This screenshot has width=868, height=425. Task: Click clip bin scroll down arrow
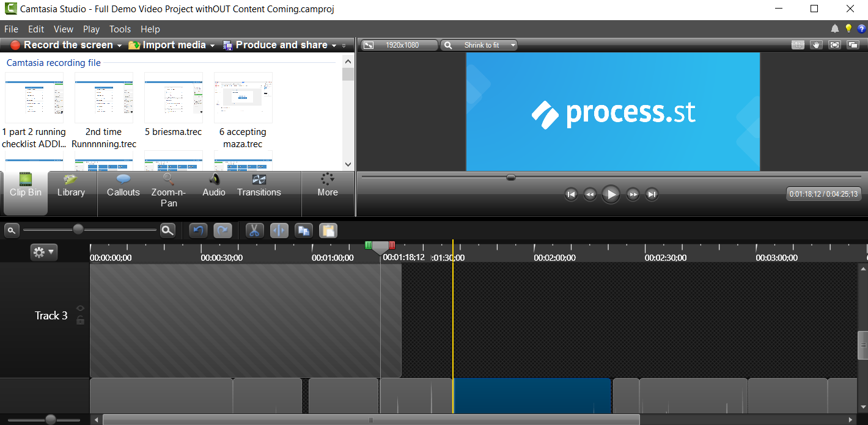point(348,164)
